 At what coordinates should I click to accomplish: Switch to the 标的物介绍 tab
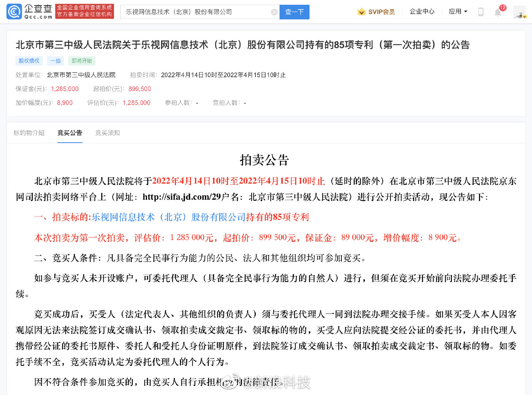(x=29, y=133)
